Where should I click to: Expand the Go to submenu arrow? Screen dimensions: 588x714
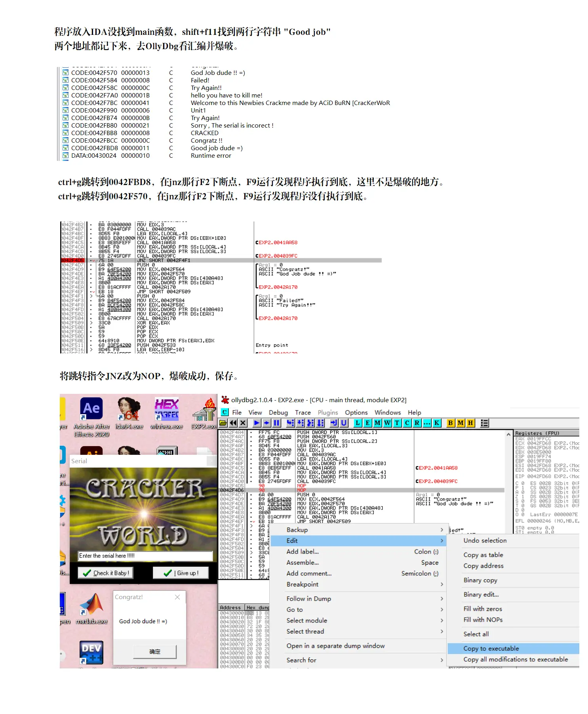pyautogui.click(x=442, y=609)
